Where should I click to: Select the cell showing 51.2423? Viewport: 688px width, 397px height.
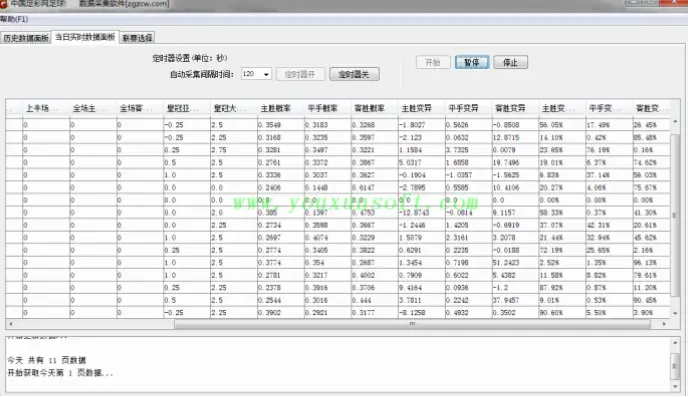[515, 263]
